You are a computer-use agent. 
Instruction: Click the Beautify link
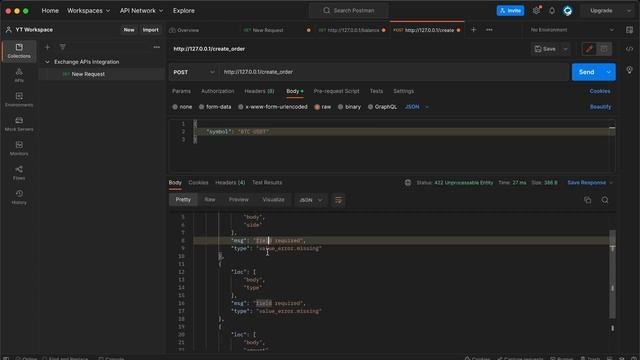click(600, 107)
